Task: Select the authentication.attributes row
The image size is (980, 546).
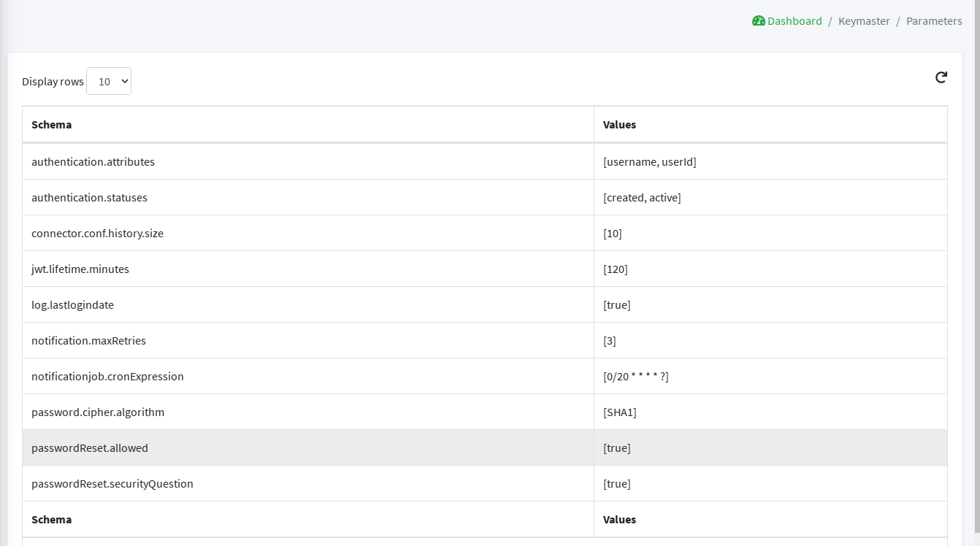Action: pyautogui.click(x=93, y=161)
